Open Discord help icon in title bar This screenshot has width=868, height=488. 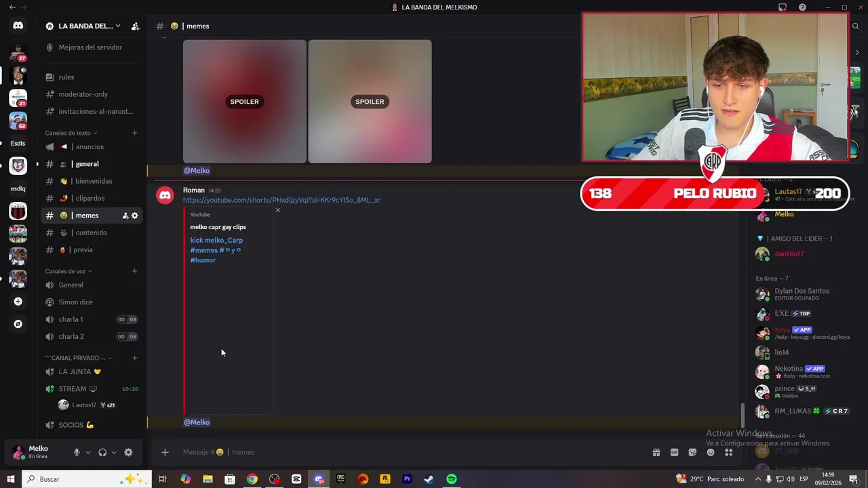802,7
